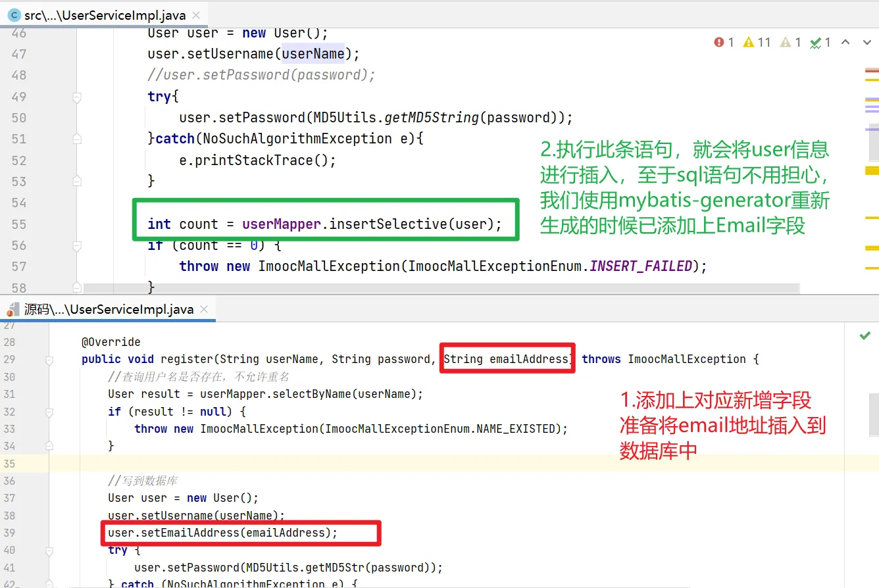This screenshot has height=588, width=879.
Task: Click '@Override' annotation in lower editor
Action: tap(111, 342)
